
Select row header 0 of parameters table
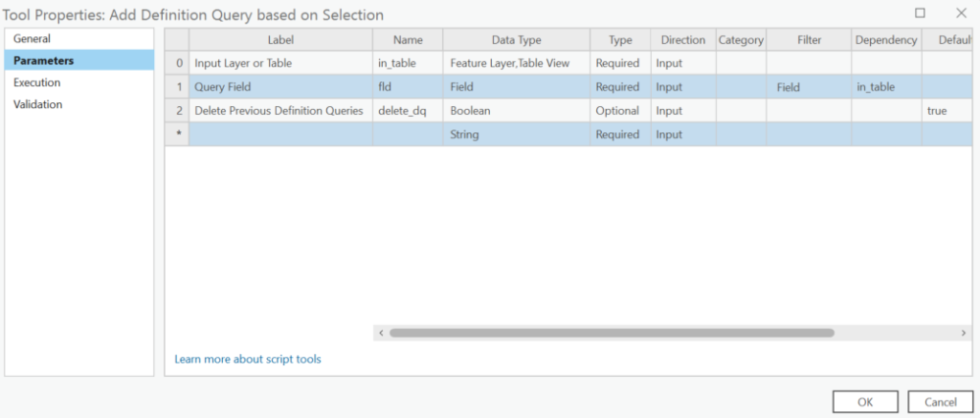[177, 63]
